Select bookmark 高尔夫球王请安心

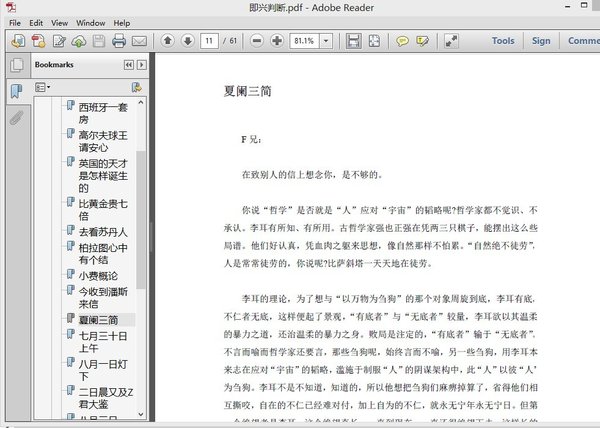[103, 141]
